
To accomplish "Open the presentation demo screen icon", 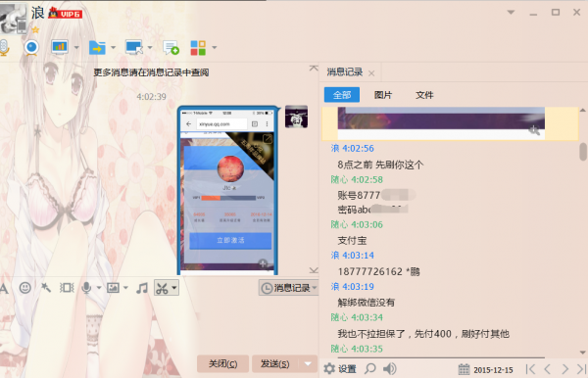I will [x=60, y=47].
